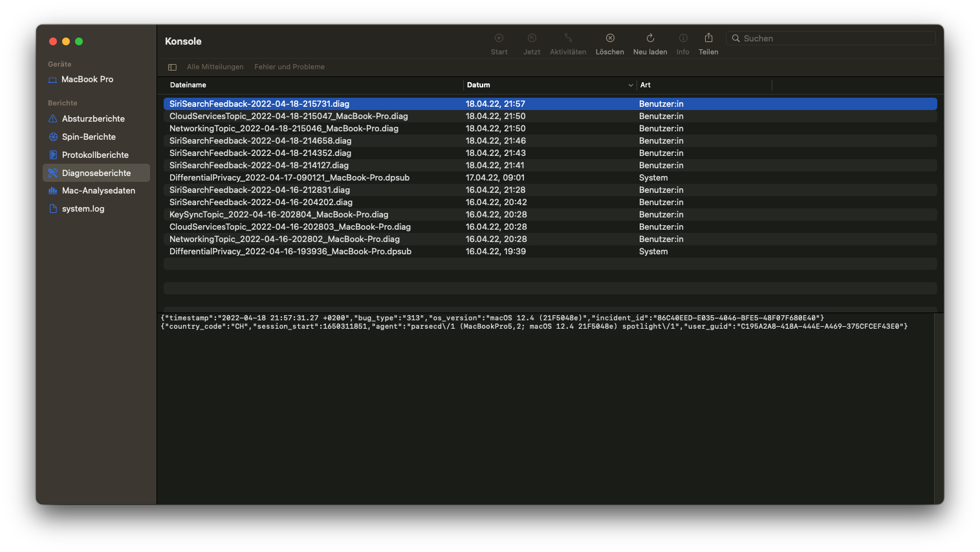Click the Löschen toolbar icon
The height and width of the screenshot is (552, 980).
point(609,38)
